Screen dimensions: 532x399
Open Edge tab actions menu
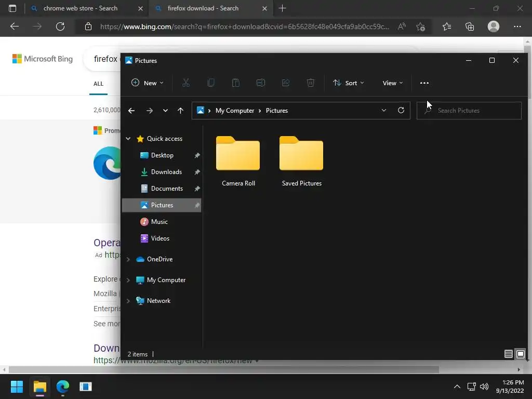click(x=12, y=8)
